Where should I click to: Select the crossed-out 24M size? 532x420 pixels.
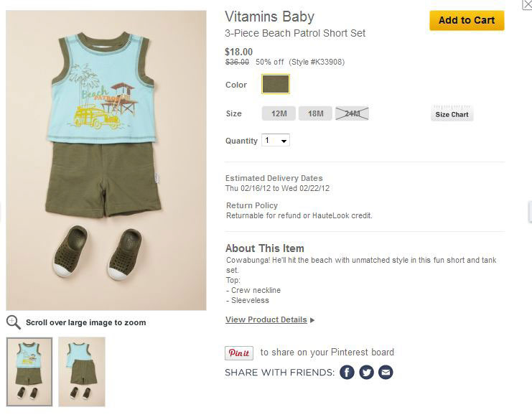click(x=352, y=113)
